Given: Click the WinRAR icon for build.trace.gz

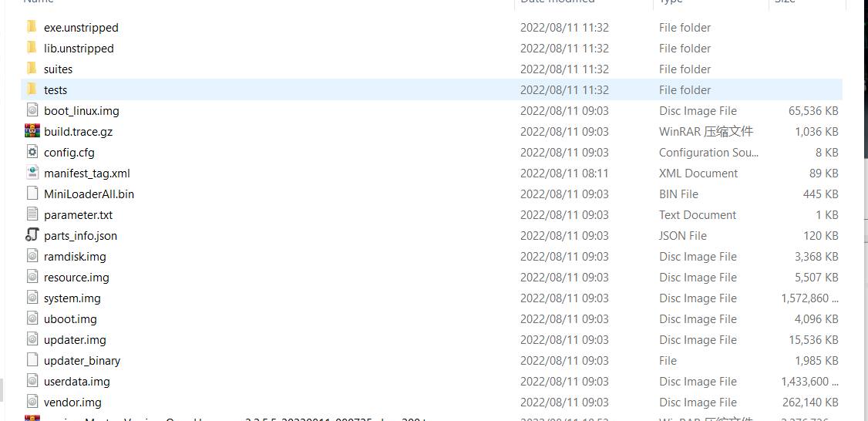Looking at the screenshot, I should coord(32,131).
